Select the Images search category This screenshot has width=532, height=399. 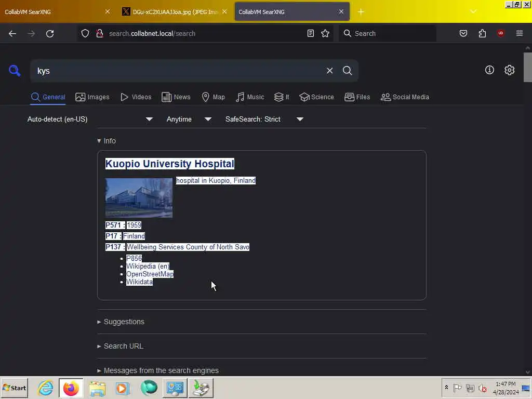[x=92, y=97]
